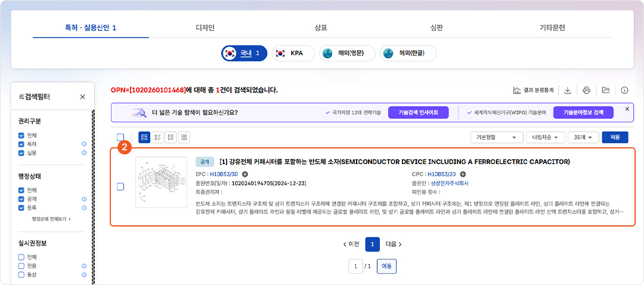Open 결과 분류통계 chart icon

[x=517, y=90]
